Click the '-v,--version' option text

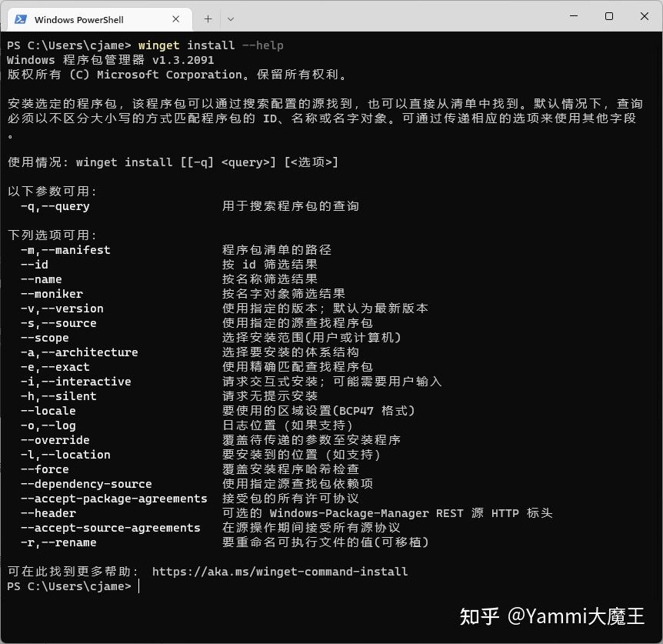click(62, 309)
